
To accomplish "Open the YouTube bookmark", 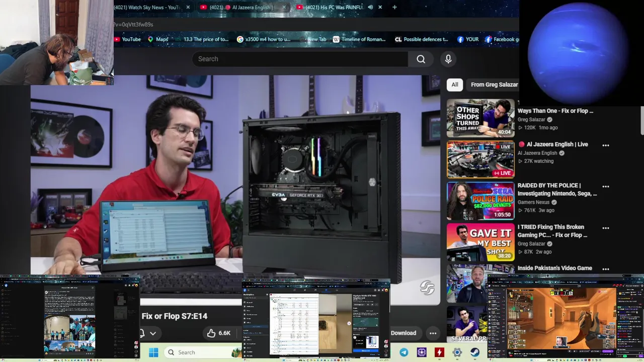I will [x=128, y=39].
